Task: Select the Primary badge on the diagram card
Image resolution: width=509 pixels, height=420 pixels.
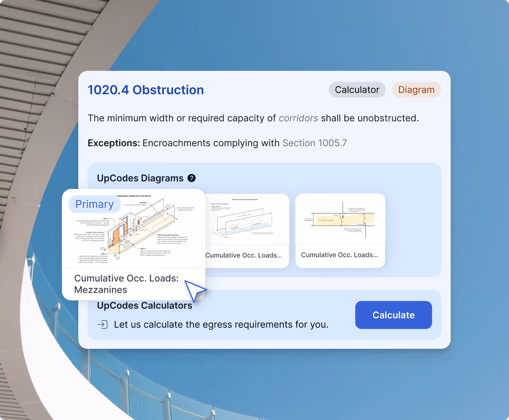Action: pyautogui.click(x=94, y=204)
